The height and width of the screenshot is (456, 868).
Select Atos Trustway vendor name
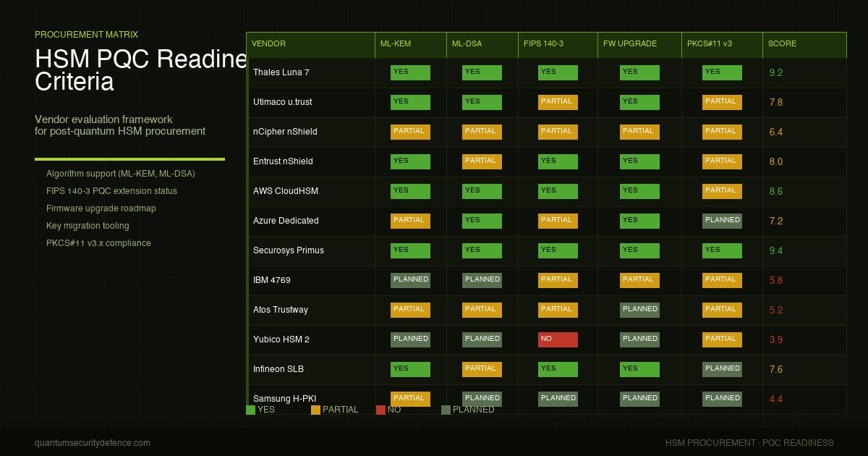281,310
